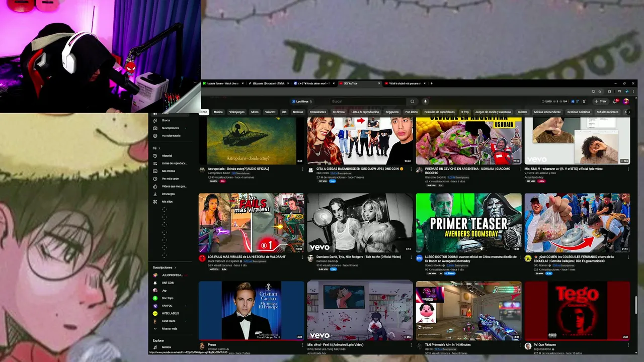Select the Guitarra filter chip
Viewport: 644px width, 362px height.
(x=522, y=112)
